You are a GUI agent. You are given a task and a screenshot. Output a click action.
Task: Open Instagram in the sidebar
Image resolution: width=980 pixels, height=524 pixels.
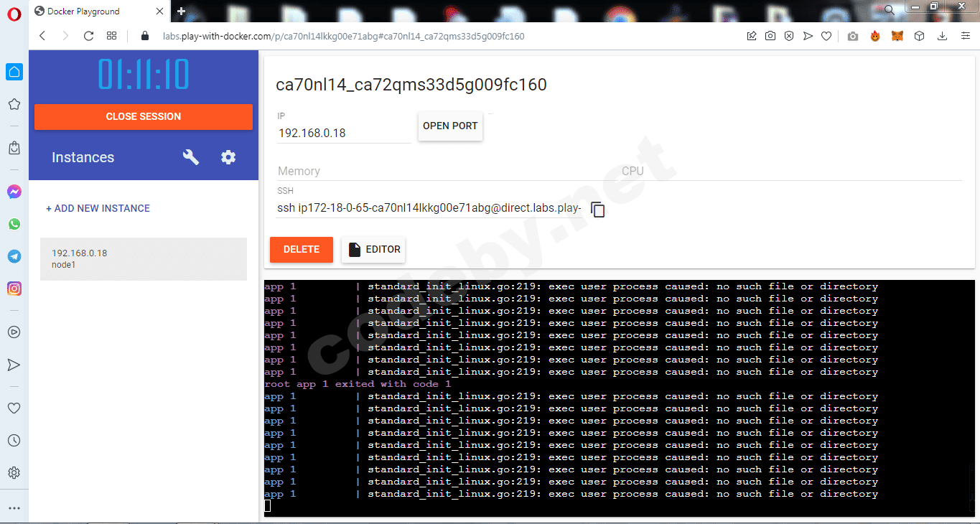point(14,289)
